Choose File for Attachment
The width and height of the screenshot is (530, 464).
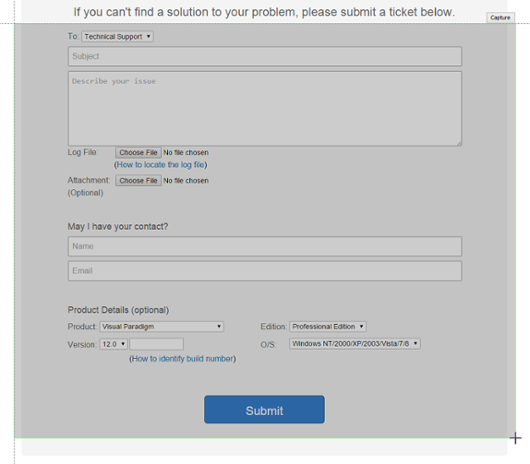[138, 180]
